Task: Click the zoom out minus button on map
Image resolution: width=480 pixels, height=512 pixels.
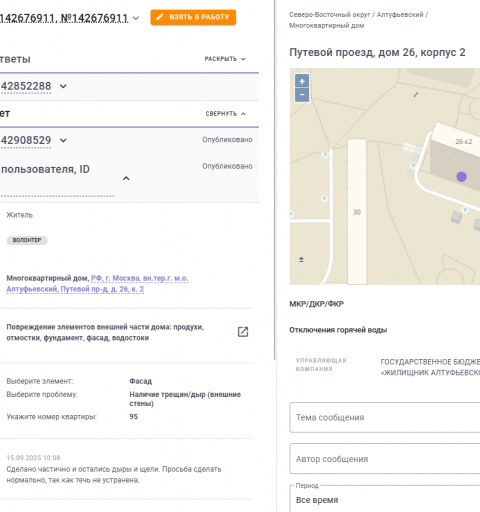Action: pyautogui.click(x=302, y=95)
